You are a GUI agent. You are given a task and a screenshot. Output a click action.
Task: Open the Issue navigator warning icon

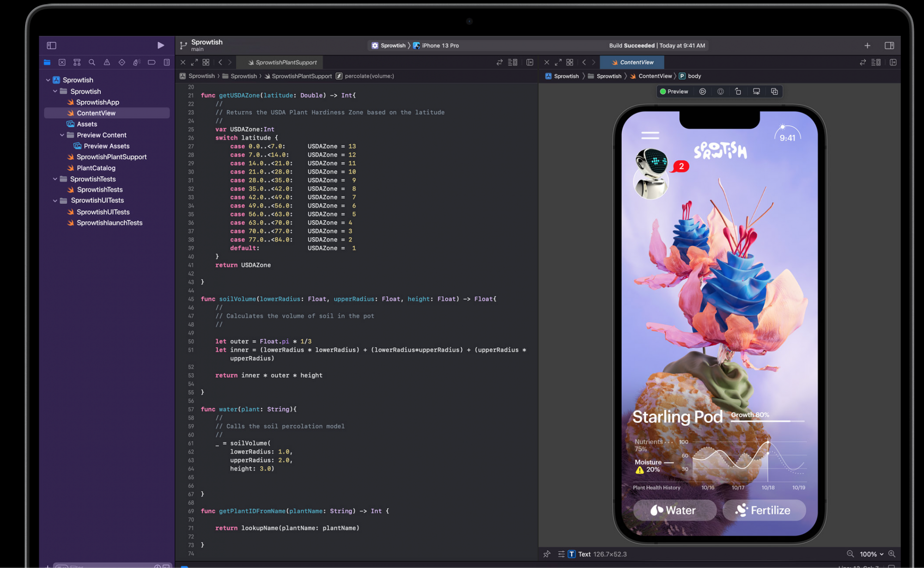107,62
